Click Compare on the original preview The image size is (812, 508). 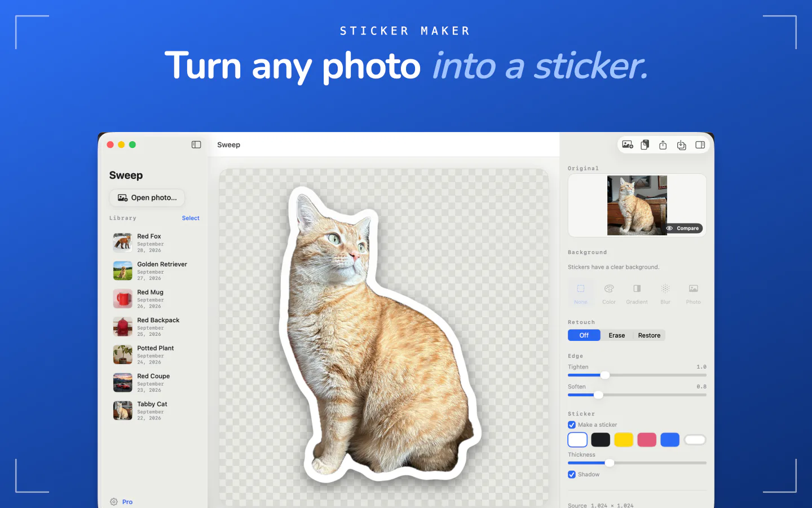point(683,228)
